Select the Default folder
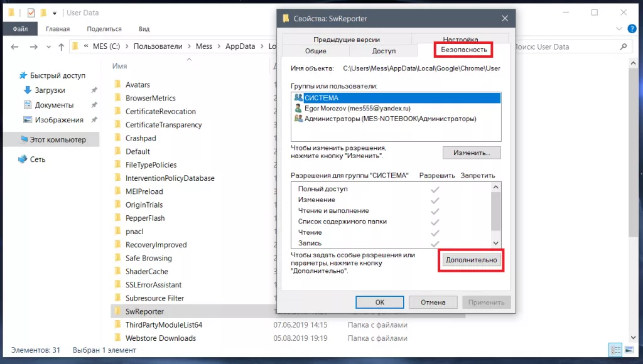 pos(138,151)
